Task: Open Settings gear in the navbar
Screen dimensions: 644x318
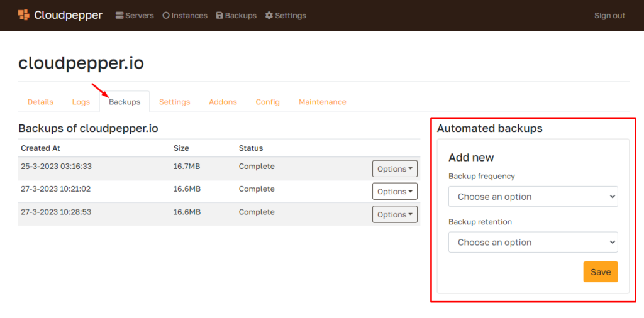Action: point(286,16)
